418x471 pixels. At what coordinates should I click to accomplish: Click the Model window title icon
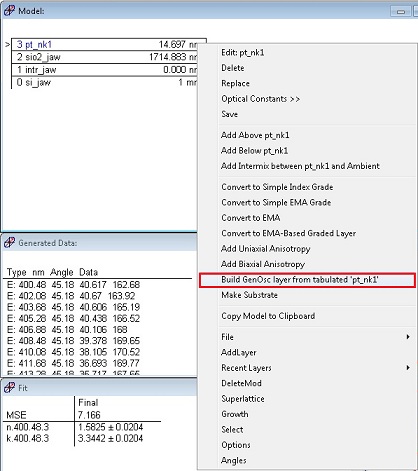coord(9,10)
